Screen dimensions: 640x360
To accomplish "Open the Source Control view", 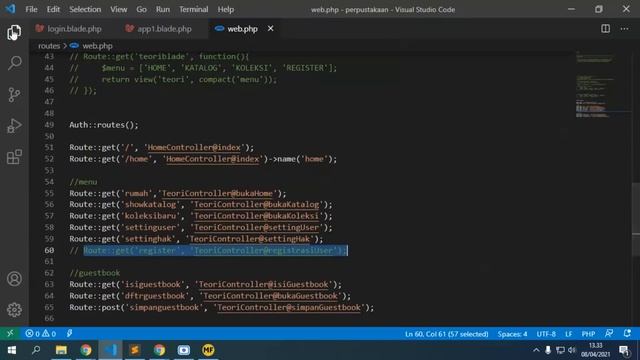I will [14, 95].
